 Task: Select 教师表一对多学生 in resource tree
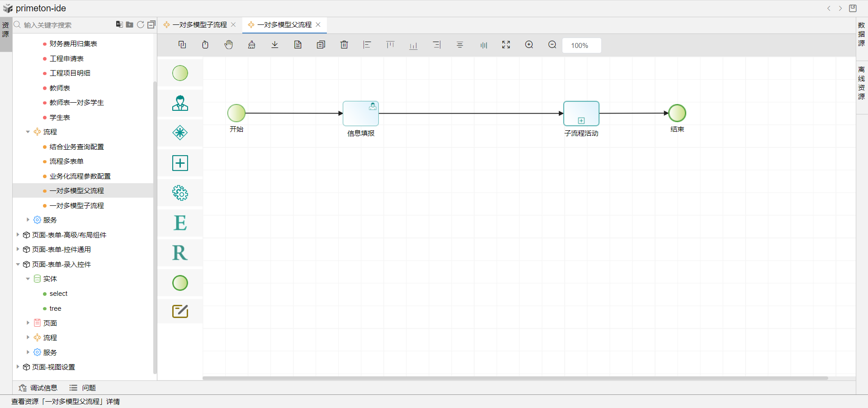click(76, 103)
